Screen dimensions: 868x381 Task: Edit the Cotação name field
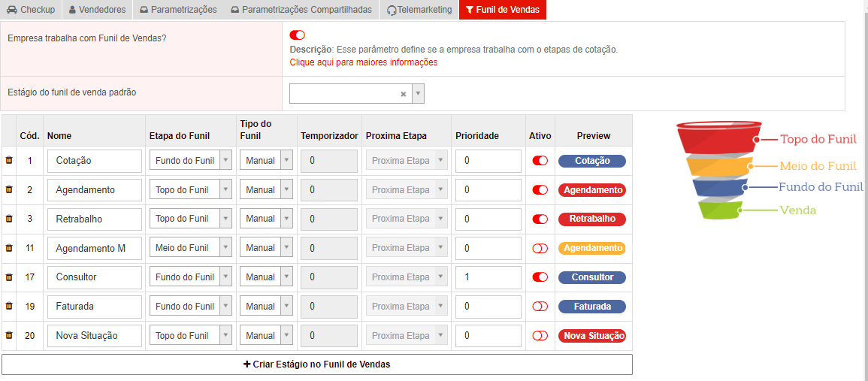coord(95,161)
